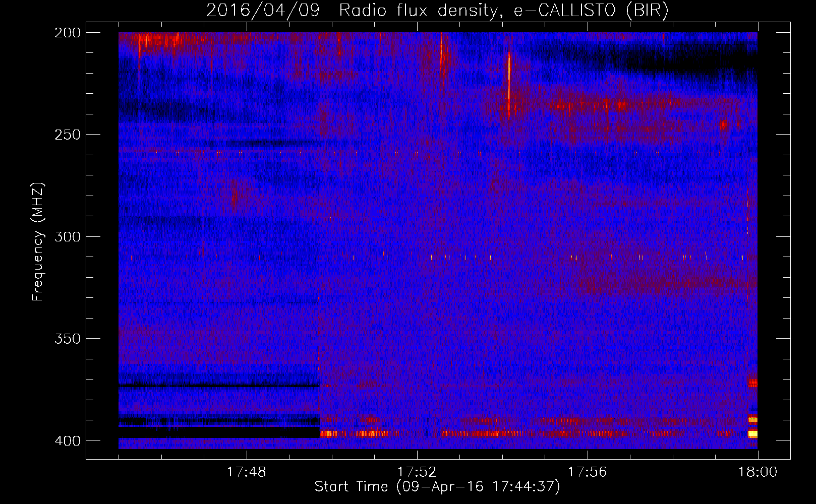The image size is (816, 504).
Task: Click the 17:56 time tick label
Action: tap(587, 472)
